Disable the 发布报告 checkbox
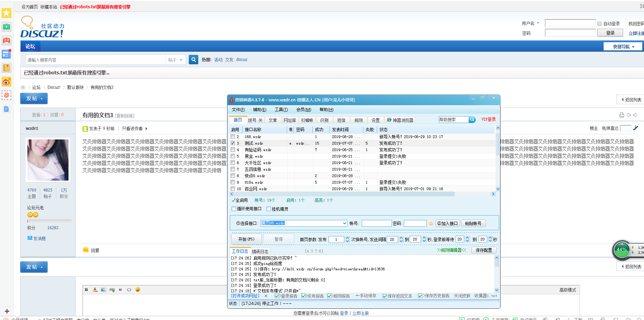 (304, 296)
